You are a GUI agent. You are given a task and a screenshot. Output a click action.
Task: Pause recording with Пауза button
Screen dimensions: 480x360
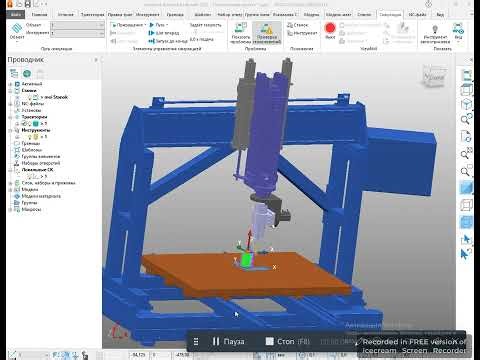click(229, 341)
